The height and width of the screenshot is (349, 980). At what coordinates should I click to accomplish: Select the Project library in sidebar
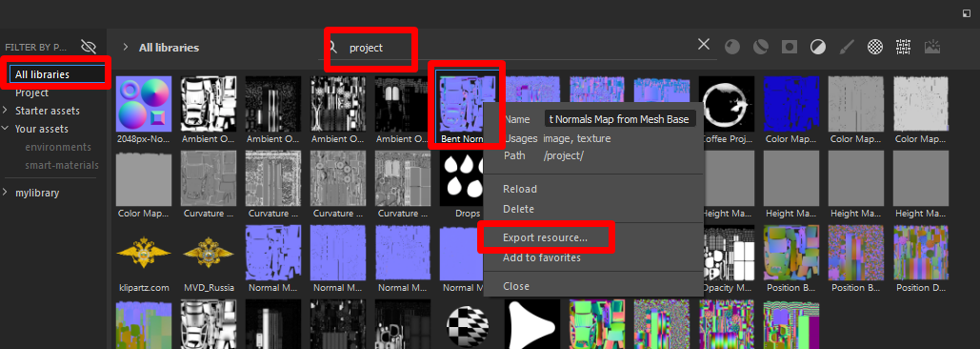point(31,92)
